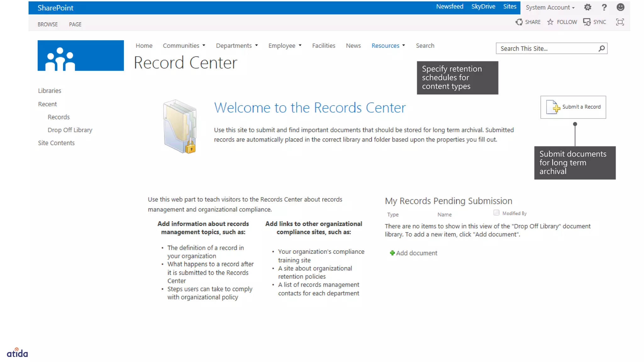The width and height of the screenshot is (644, 362).
Task: Click the records folder lock image
Action: pos(180,126)
